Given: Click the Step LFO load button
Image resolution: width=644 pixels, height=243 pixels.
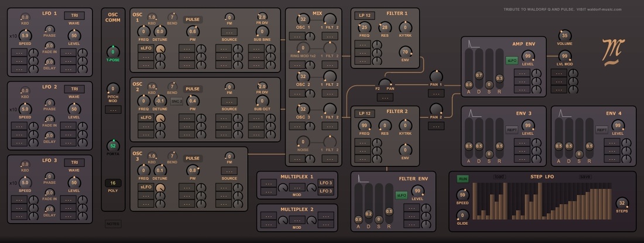Looking at the screenshot, I should (x=499, y=175).
